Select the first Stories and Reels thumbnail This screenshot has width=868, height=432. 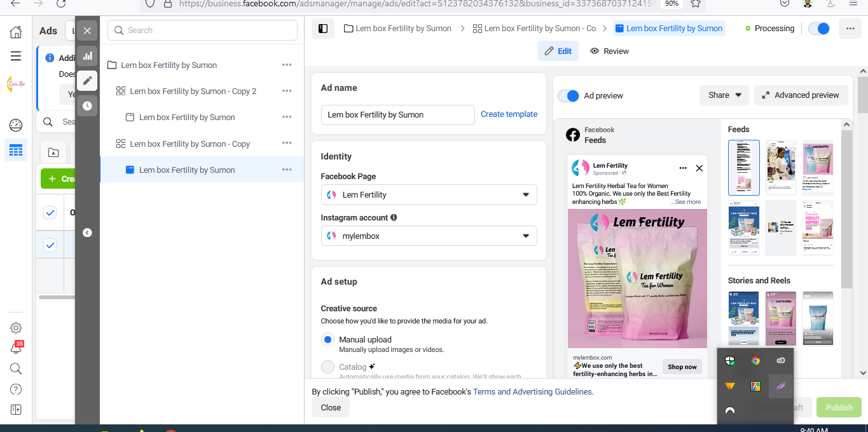[x=744, y=319]
